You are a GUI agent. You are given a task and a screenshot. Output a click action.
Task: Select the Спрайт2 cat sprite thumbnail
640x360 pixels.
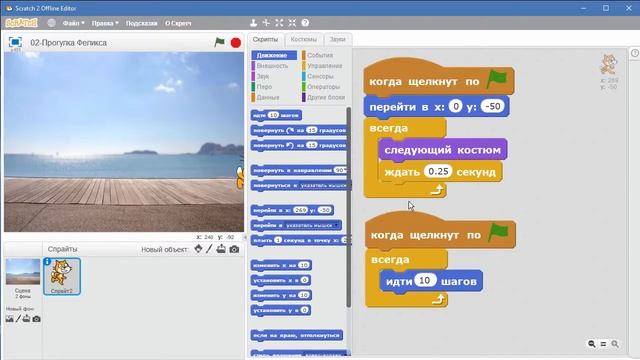(62, 276)
